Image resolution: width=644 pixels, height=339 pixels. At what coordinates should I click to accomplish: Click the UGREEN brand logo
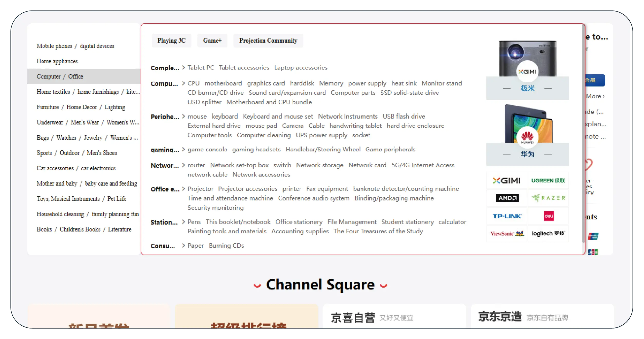(x=548, y=180)
